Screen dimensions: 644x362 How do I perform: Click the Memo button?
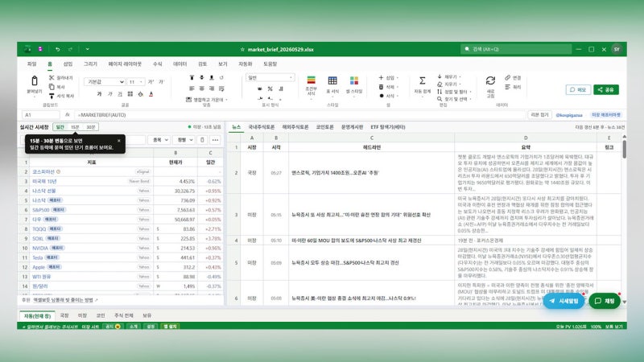(578, 89)
